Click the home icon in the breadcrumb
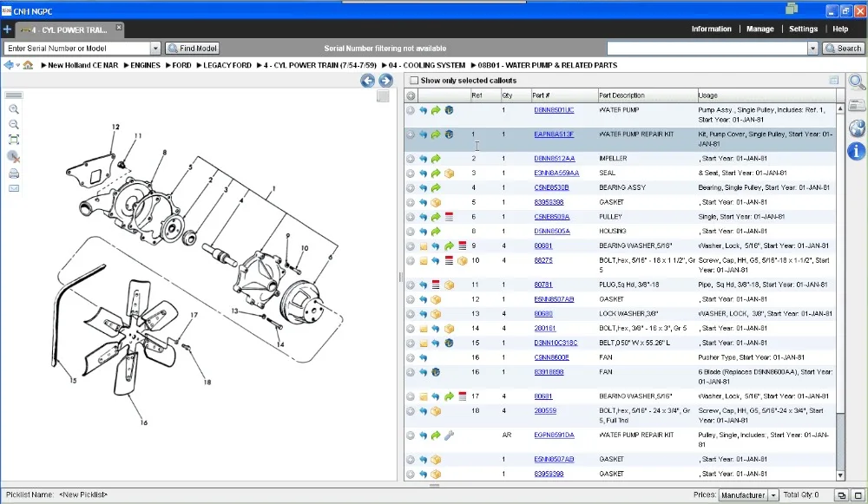 (x=28, y=65)
